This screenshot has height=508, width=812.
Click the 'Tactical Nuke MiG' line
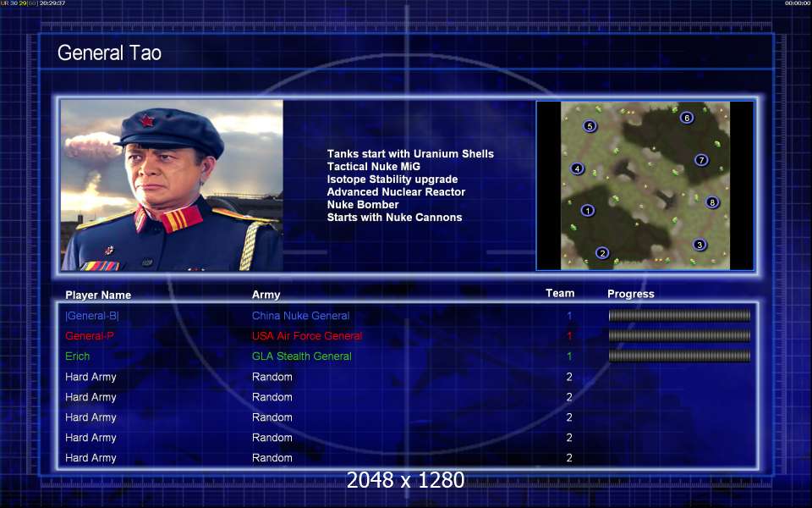[373, 167]
